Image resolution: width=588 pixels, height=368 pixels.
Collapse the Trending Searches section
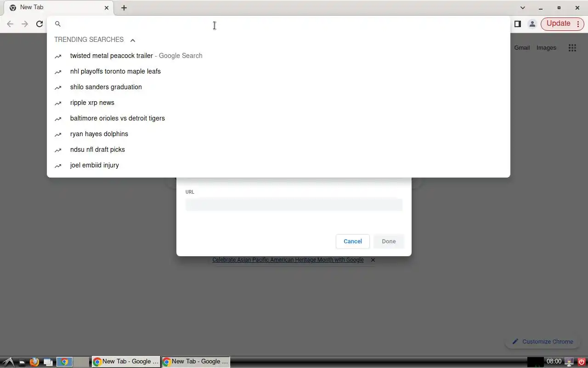pos(133,40)
